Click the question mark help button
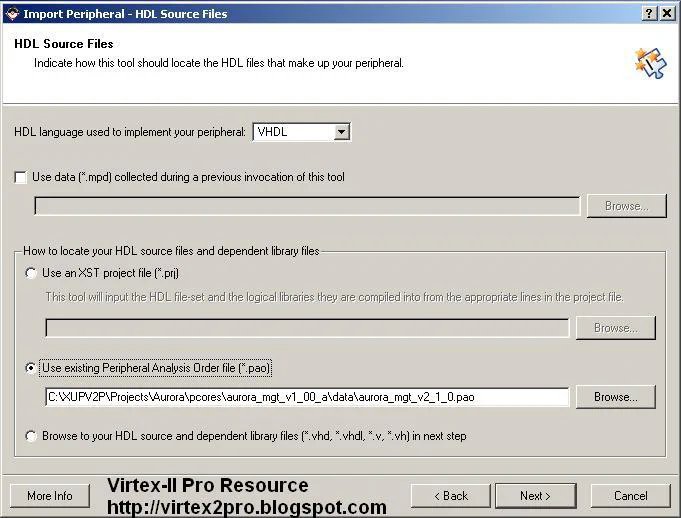This screenshot has width=681, height=518. 649,13
